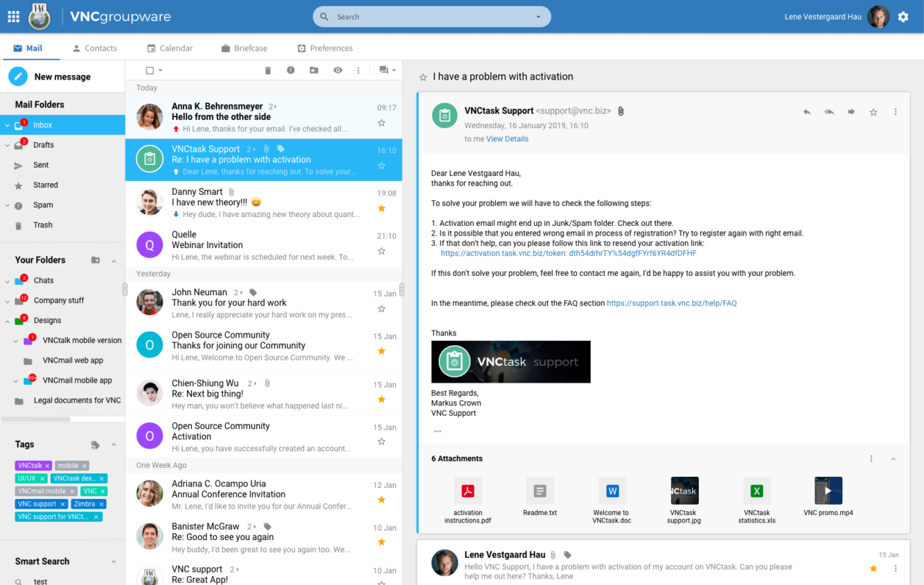Forward the VNCtask Support email
Image resolution: width=924 pixels, height=585 pixels.
pos(851,112)
